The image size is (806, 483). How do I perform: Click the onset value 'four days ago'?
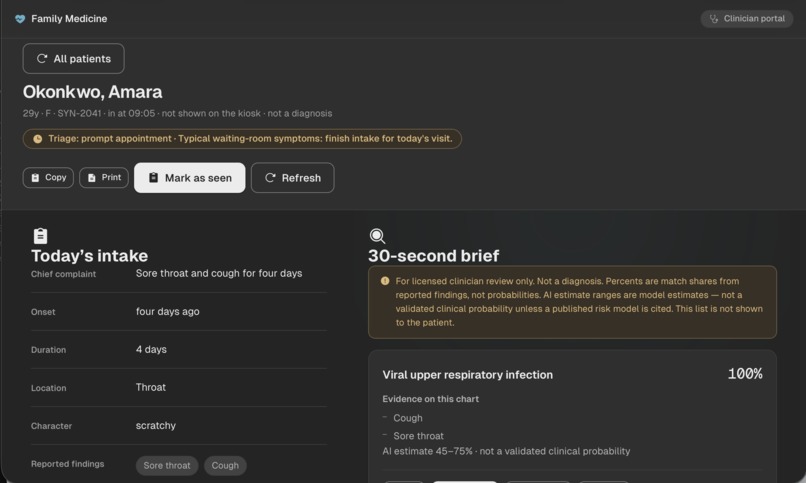(168, 311)
